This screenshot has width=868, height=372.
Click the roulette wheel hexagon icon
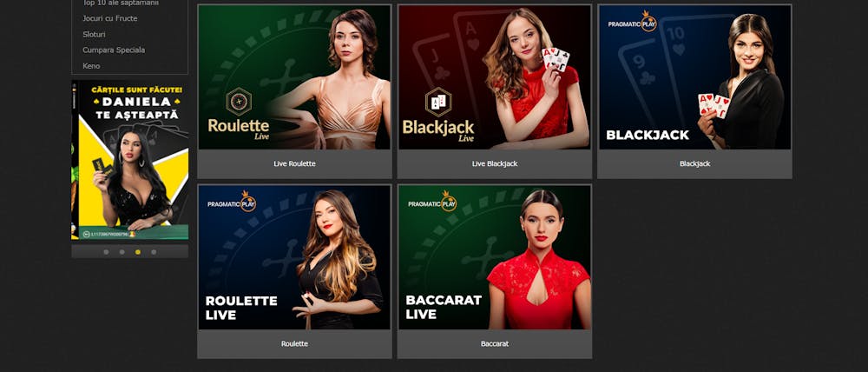pyautogui.click(x=240, y=102)
